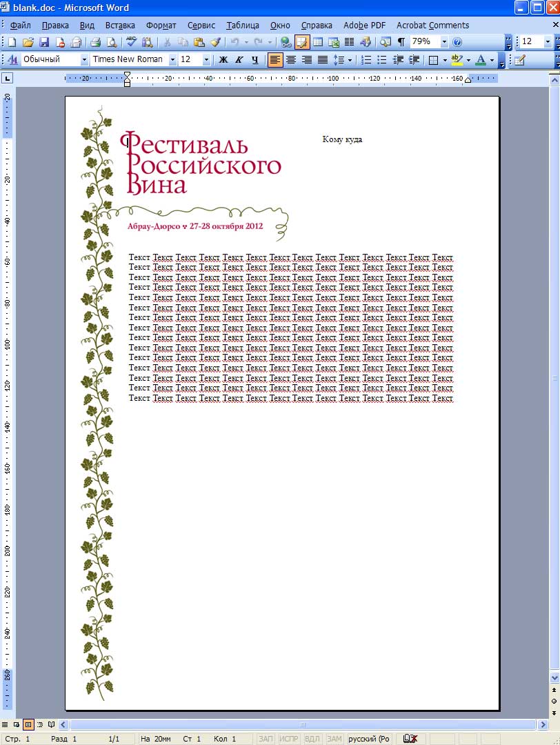
Task: Cut selection with the scissors icon
Action: [167, 42]
